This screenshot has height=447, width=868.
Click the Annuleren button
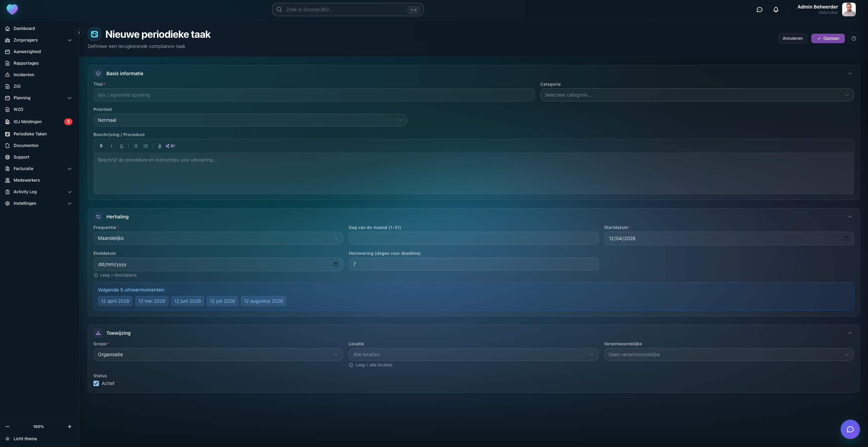point(792,38)
